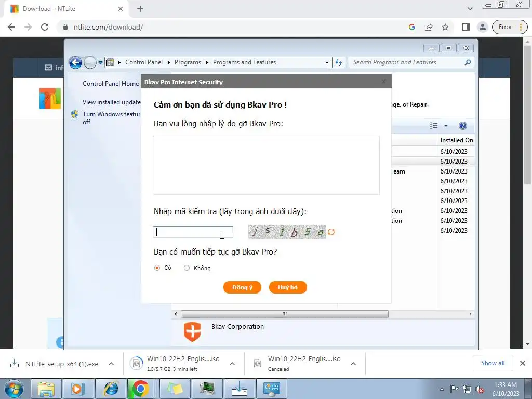This screenshot has width=532, height=399.
Task: Close the Chrome downloads bar
Action: [523, 363]
